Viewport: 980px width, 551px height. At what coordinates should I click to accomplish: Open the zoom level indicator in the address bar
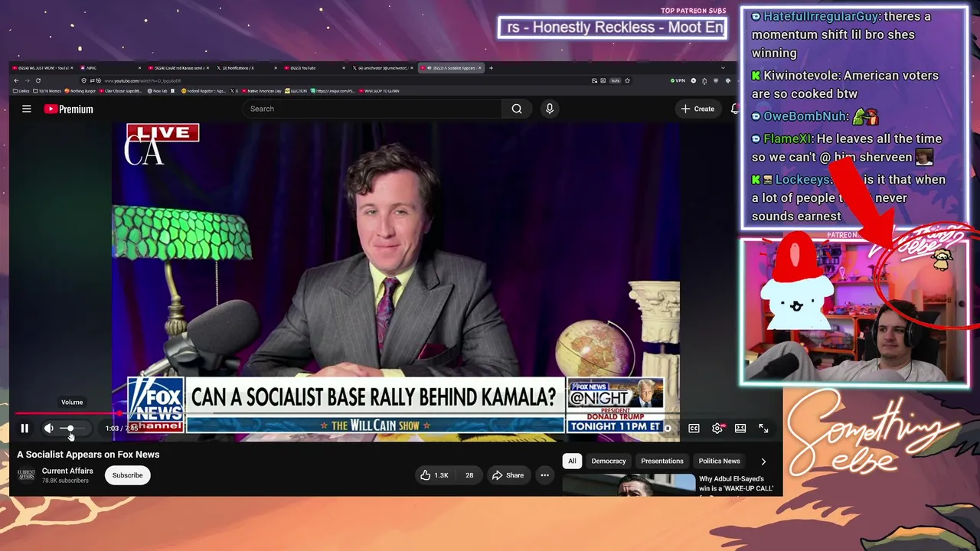pos(615,80)
